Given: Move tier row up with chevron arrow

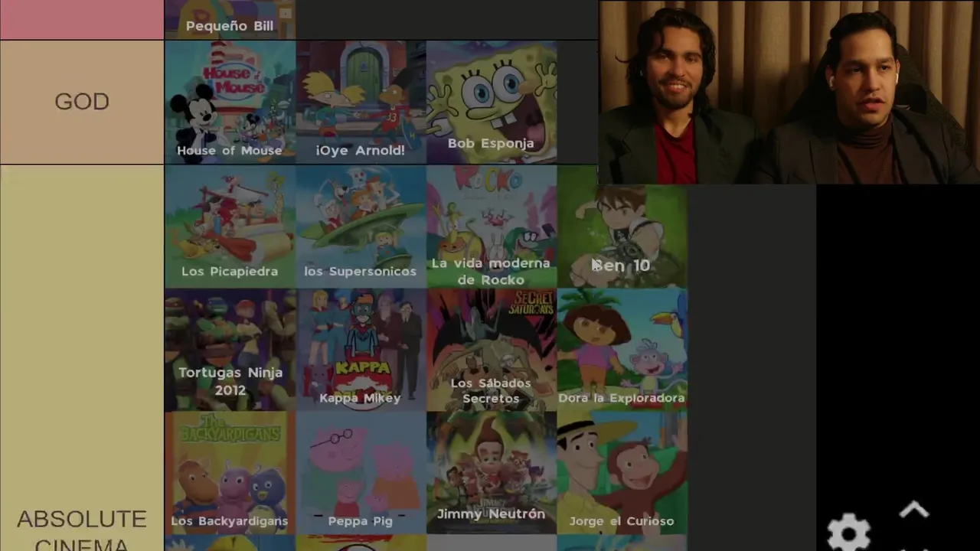Looking at the screenshot, I should pos(913,510).
